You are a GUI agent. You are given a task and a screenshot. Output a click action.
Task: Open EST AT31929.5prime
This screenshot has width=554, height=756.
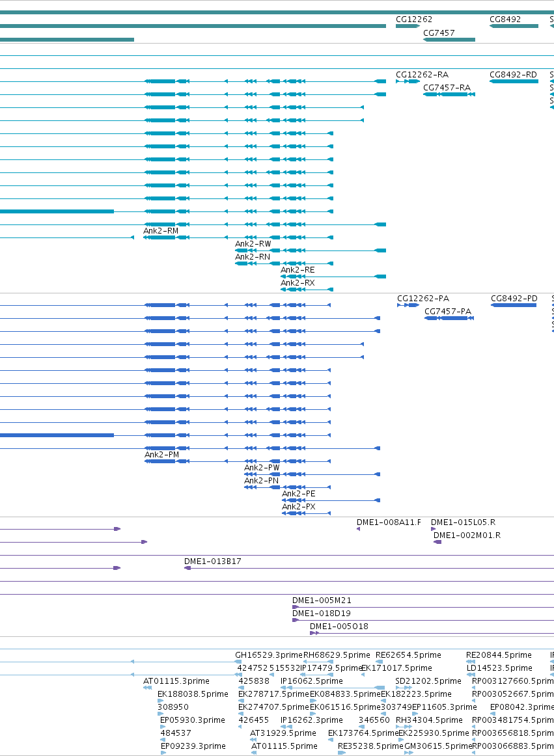(283, 733)
